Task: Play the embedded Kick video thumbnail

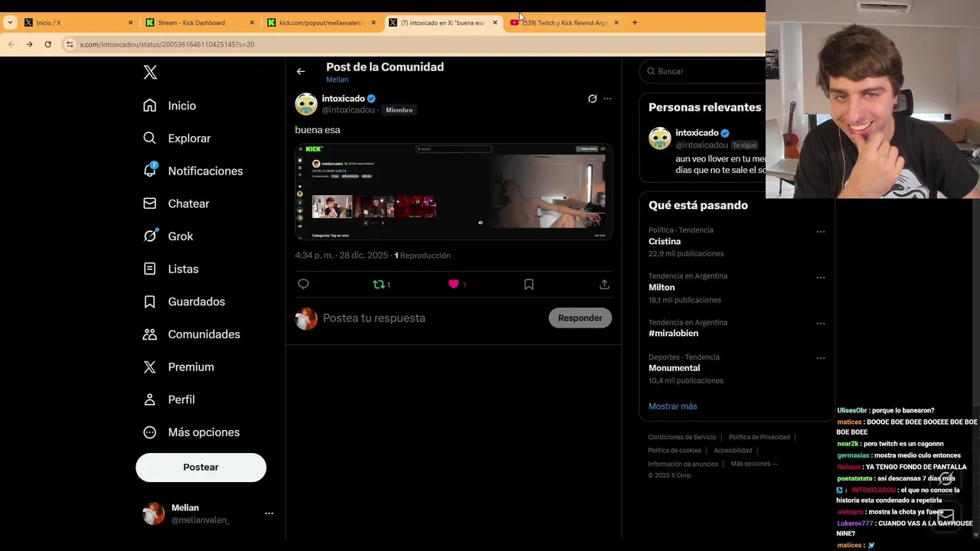Action: coord(454,191)
